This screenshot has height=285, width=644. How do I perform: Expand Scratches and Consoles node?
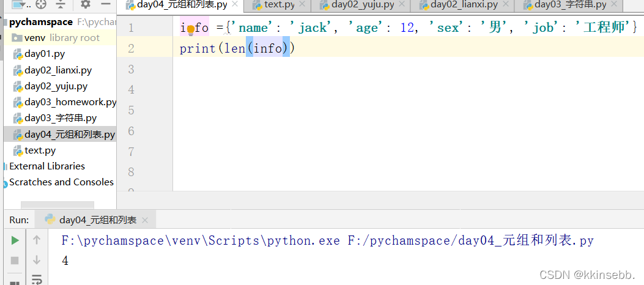62,182
